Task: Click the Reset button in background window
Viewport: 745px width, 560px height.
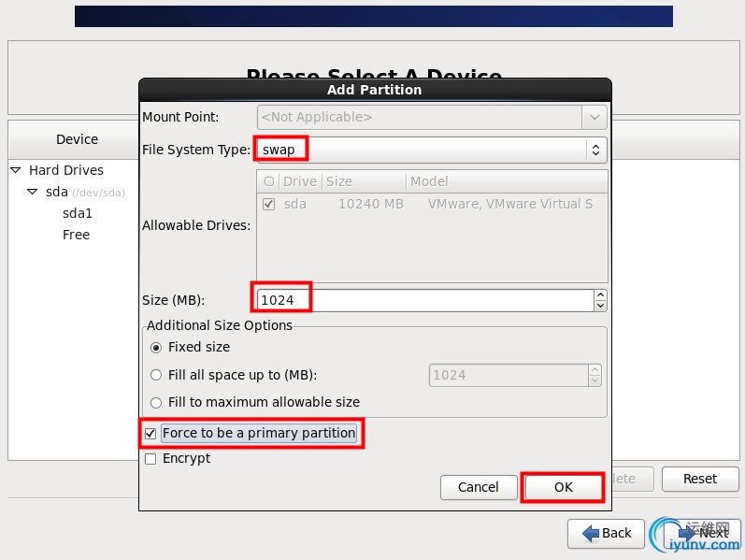Action: coord(700,479)
